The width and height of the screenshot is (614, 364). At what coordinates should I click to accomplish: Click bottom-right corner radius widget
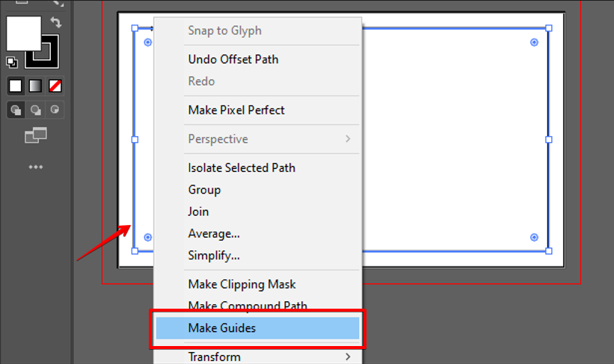point(534,237)
